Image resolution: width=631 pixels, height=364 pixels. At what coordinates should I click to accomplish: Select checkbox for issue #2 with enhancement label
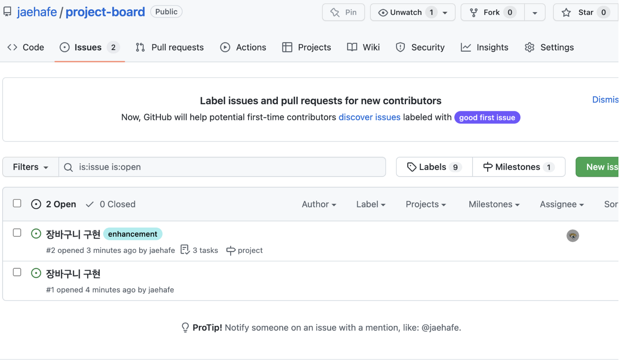17,233
